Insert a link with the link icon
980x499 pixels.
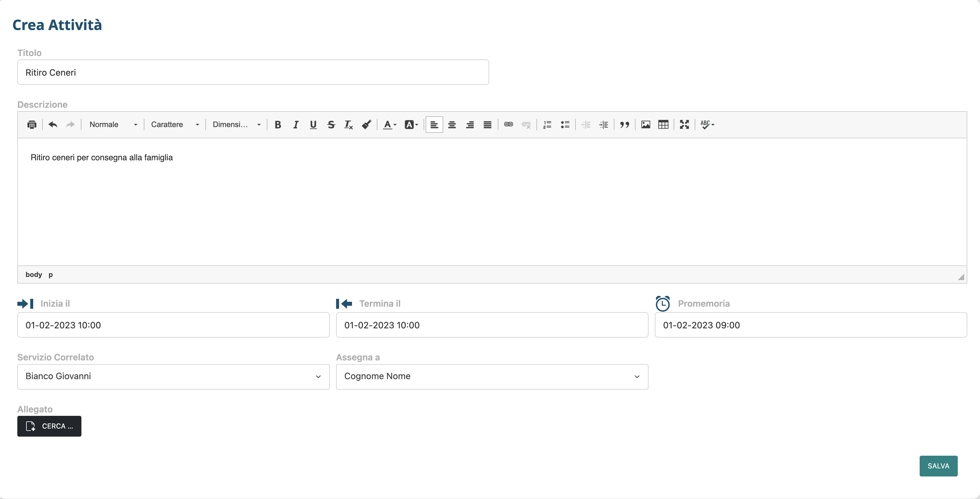[x=508, y=124]
